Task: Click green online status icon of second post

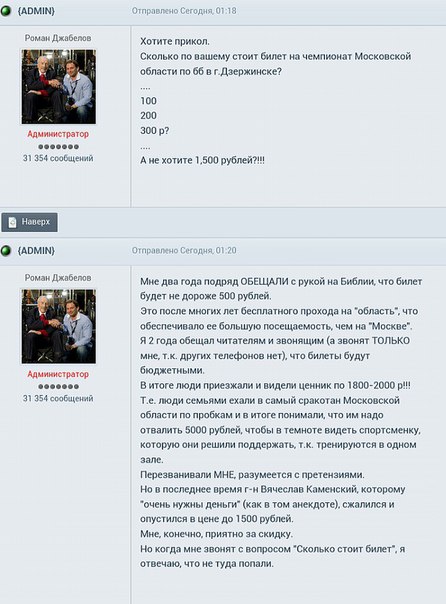Action: [6, 251]
